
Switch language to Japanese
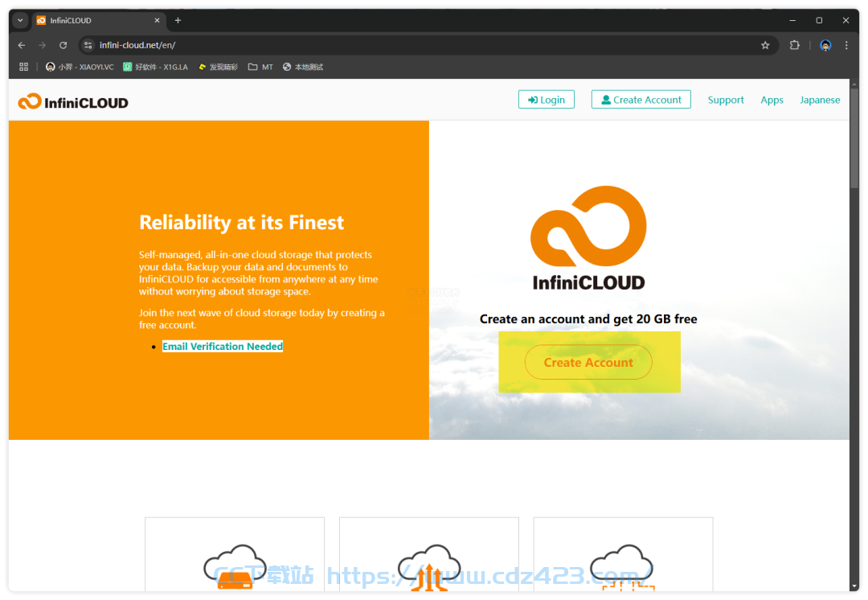pyautogui.click(x=820, y=100)
